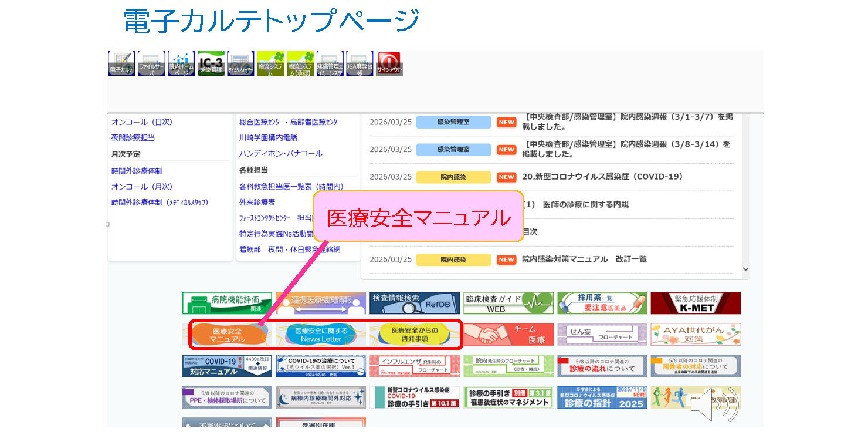Image resolution: width=868 pixels, height=445 pixels.
Task: Click the news list scrollbar down arrow
Action: coord(745,268)
